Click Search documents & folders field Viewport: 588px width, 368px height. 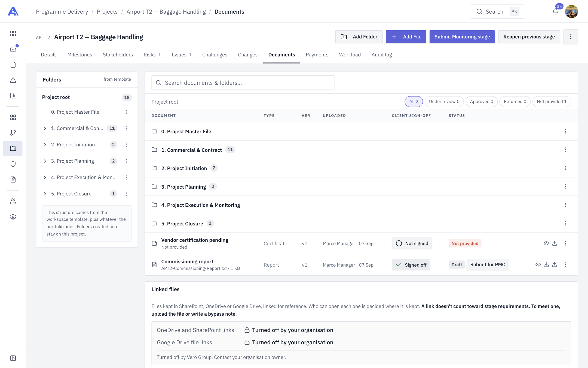243,83
